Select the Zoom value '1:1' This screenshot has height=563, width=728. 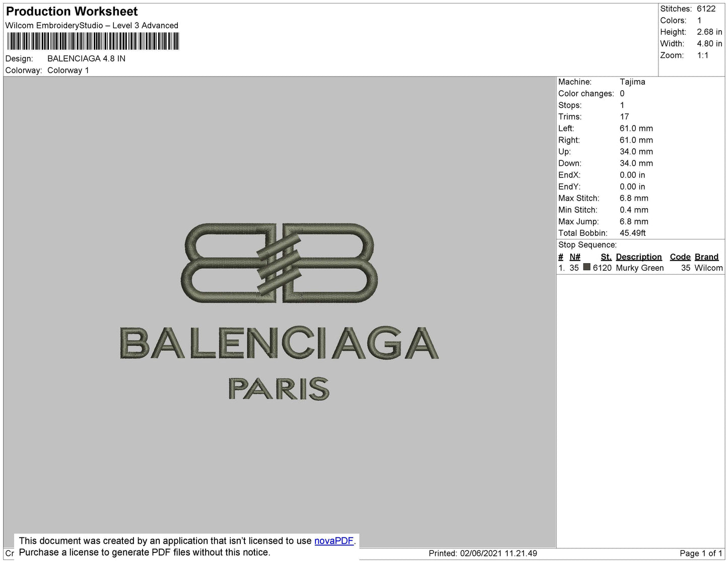703,55
